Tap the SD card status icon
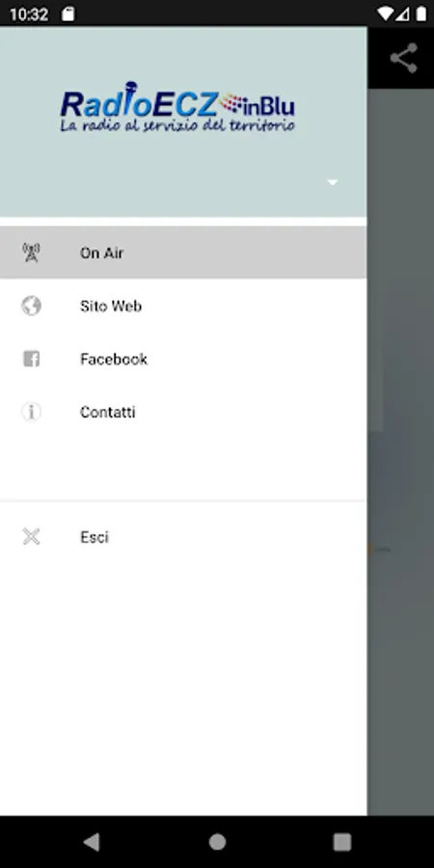The width and height of the screenshot is (434, 868). coord(68,14)
